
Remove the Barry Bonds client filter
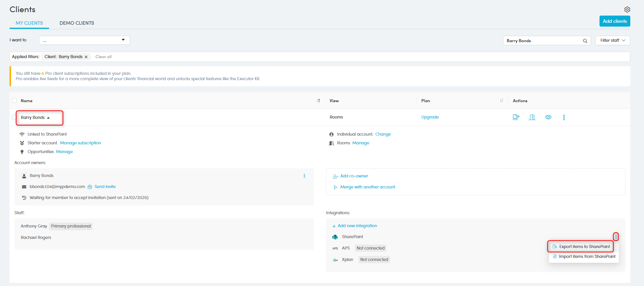86,57
